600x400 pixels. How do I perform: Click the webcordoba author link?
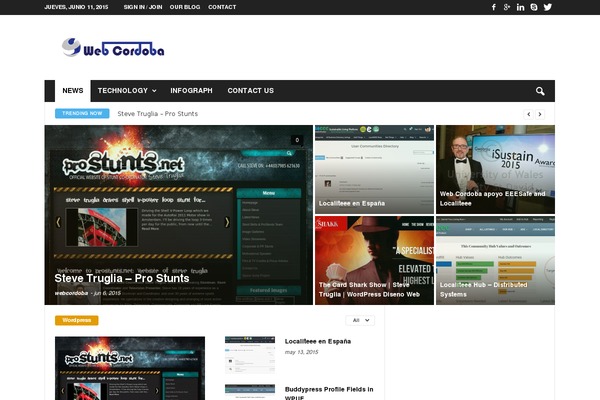click(71, 293)
